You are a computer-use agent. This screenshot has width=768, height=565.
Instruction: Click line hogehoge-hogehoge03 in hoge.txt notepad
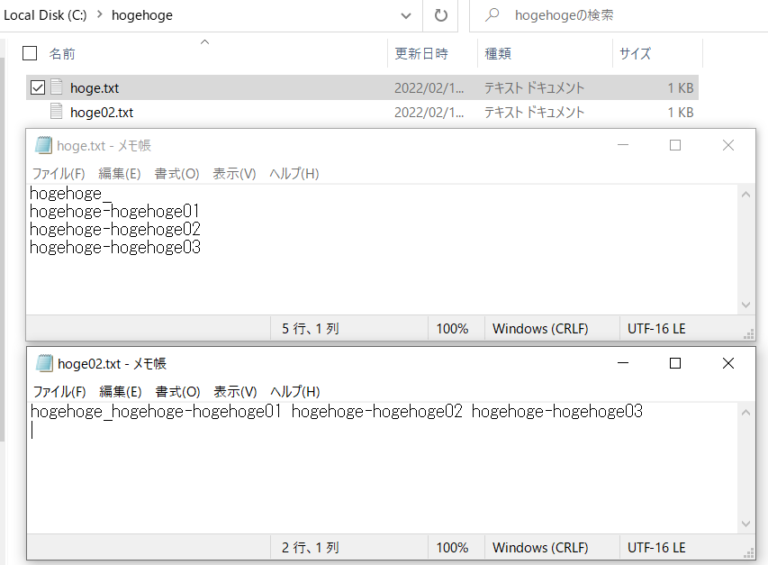tap(115, 247)
